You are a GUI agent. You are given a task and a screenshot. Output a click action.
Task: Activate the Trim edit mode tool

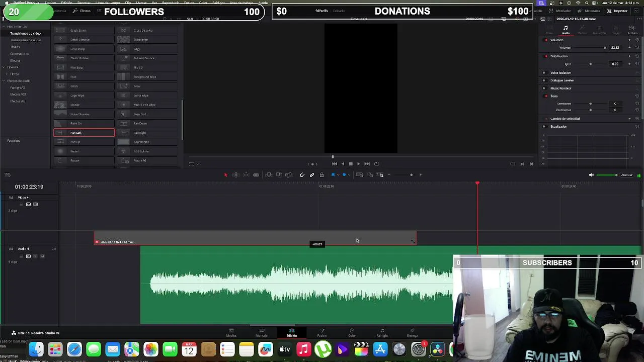[x=236, y=175]
